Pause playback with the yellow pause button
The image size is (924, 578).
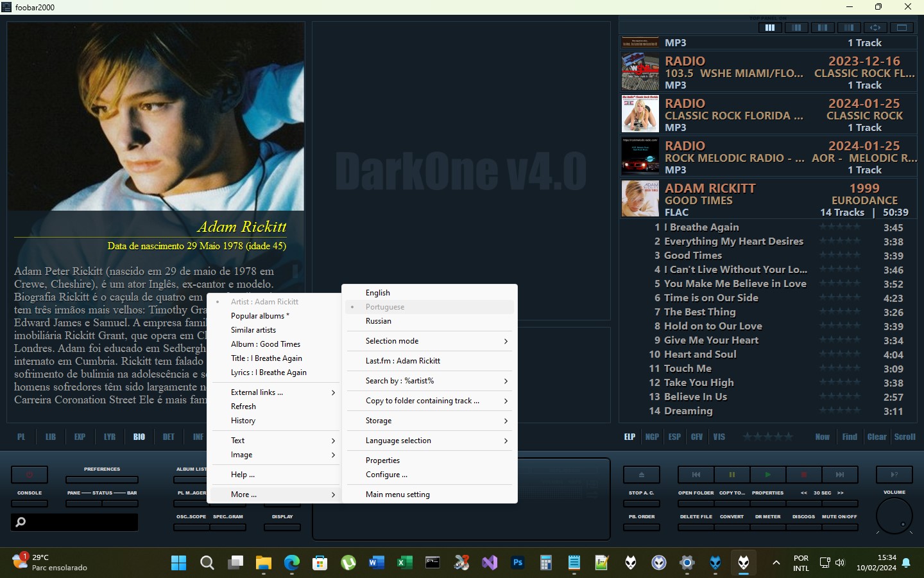tap(732, 475)
